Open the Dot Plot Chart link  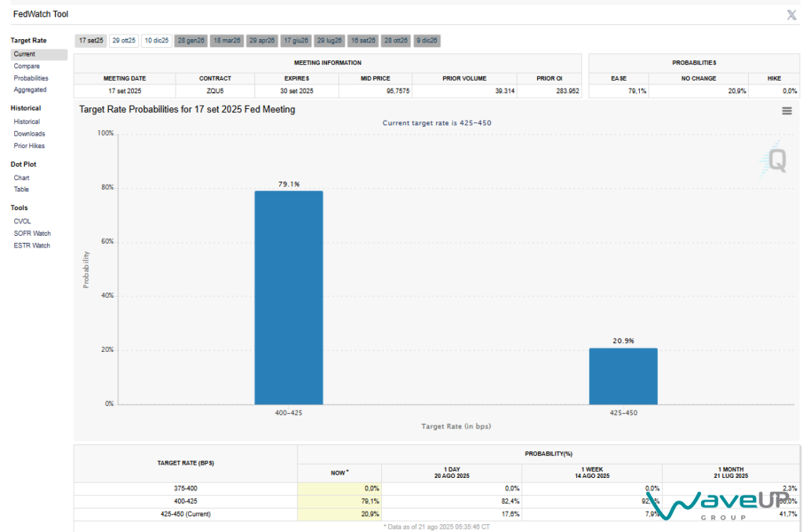(x=22, y=178)
